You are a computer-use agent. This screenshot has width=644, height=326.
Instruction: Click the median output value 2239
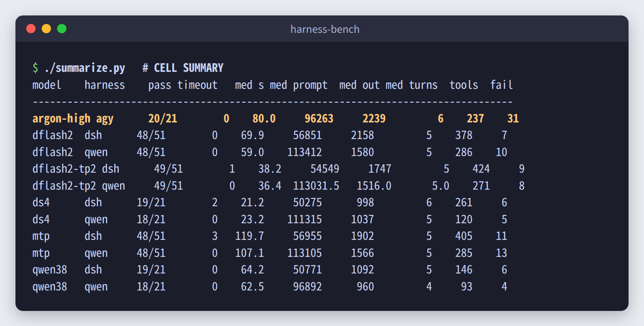374,119
